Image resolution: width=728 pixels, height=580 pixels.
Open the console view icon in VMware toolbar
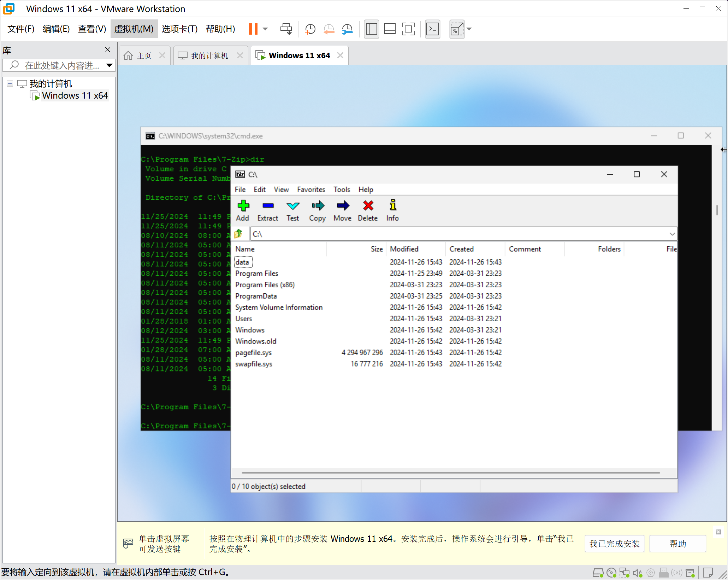click(x=433, y=29)
